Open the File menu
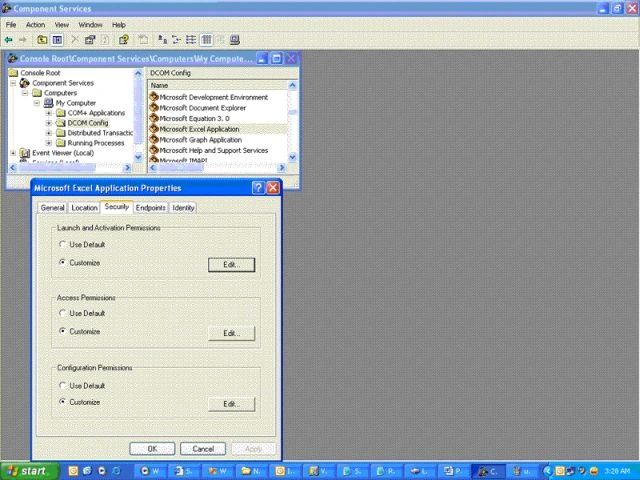Image resolution: width=640 pixels, height=480 pixels. point(11,25)
